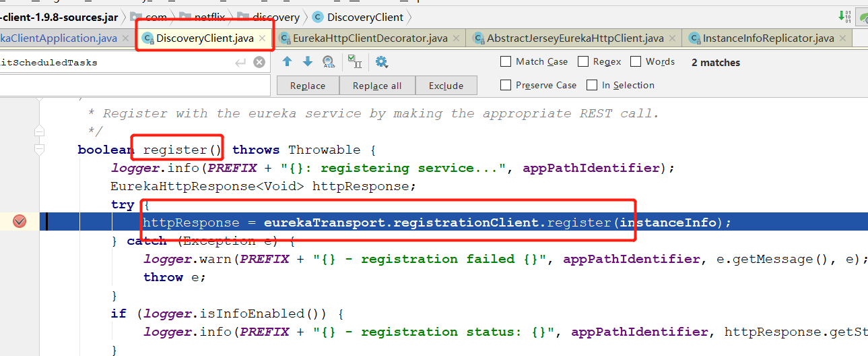Enable the Words checkbox
This screenshot has height=356, width=868.
(x=636, y=61)
